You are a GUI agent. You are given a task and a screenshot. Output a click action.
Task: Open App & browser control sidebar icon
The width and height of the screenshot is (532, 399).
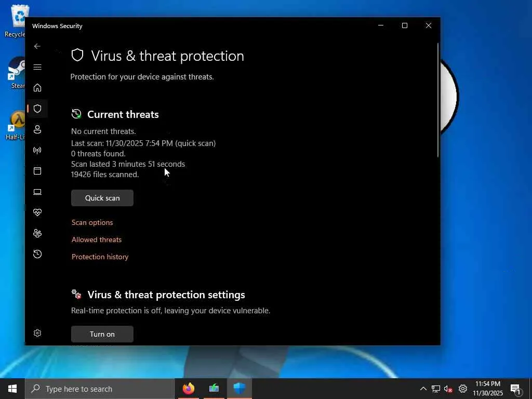37,171
